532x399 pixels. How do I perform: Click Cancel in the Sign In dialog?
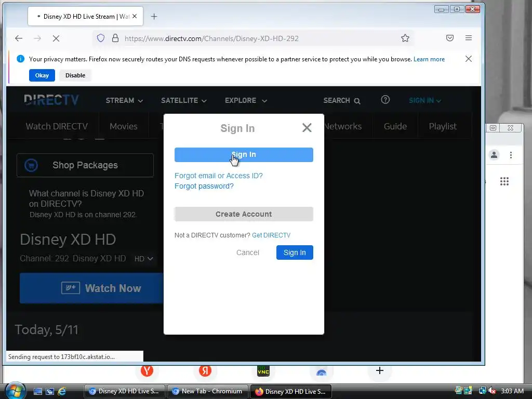pos(248,252)
